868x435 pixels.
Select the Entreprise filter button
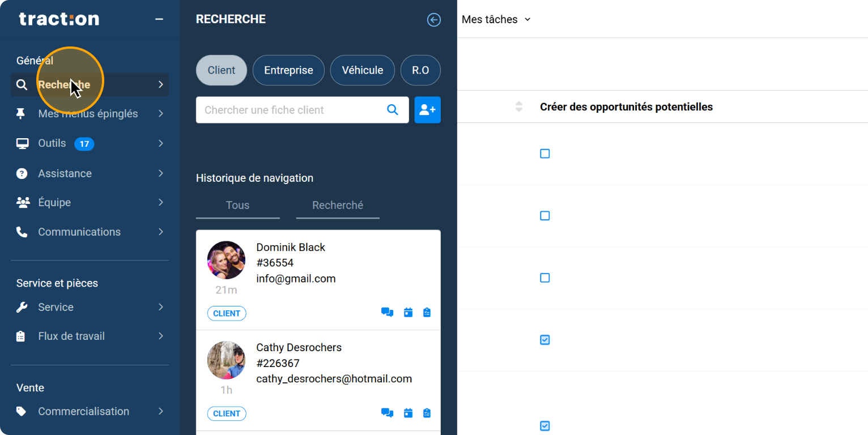(x=288, y=70)
